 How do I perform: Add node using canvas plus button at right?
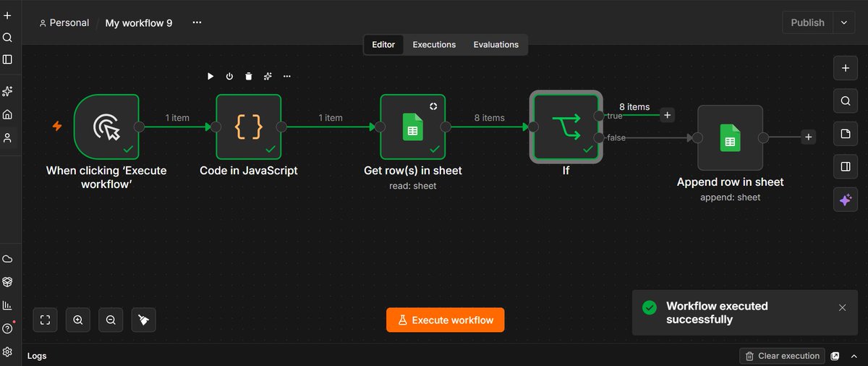click(845, 68)
